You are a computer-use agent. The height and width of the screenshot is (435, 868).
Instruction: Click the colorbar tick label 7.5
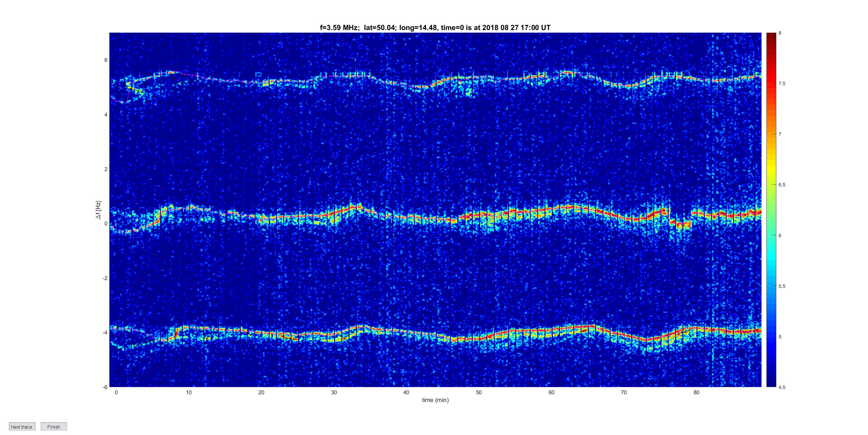tap(782, 84)
